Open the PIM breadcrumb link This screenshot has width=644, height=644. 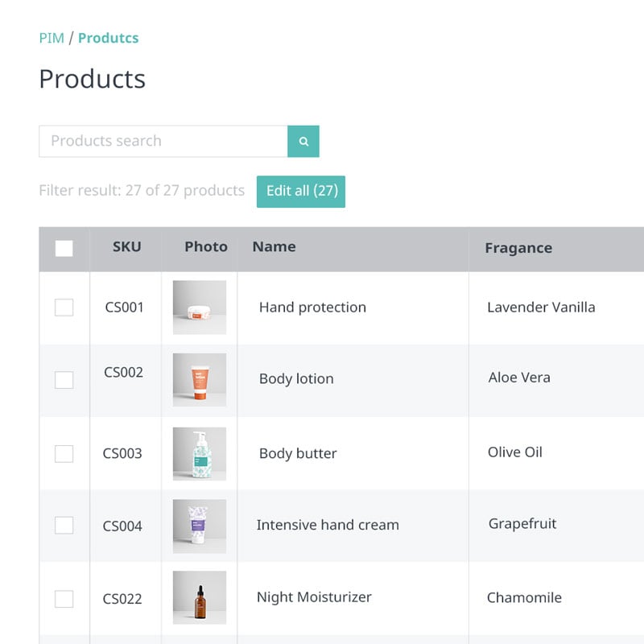pos(52,38)
